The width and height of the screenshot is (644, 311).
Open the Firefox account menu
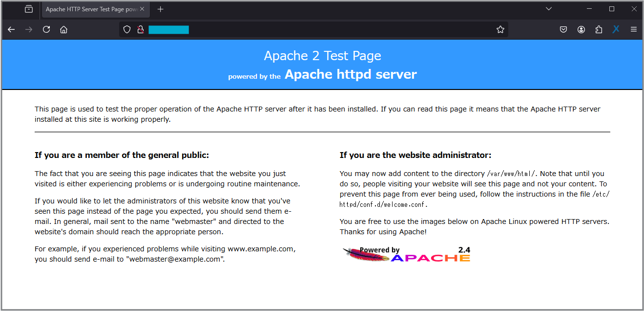coord(581,29)
